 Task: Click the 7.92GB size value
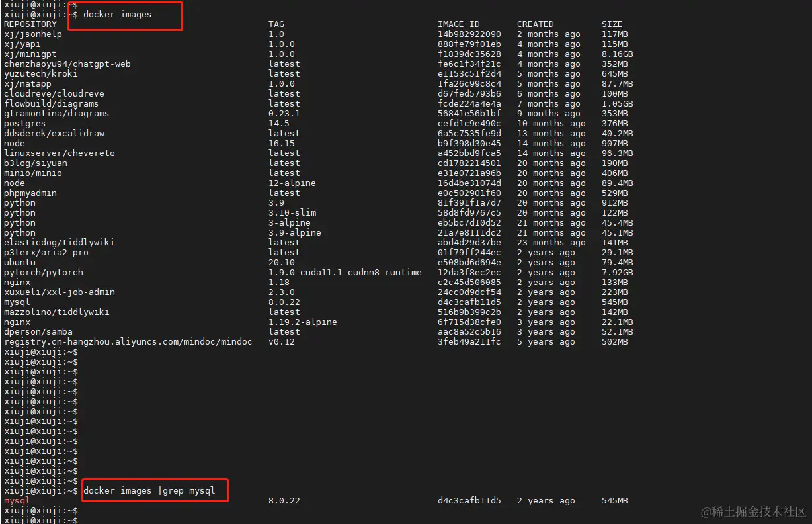pos(618,272)
